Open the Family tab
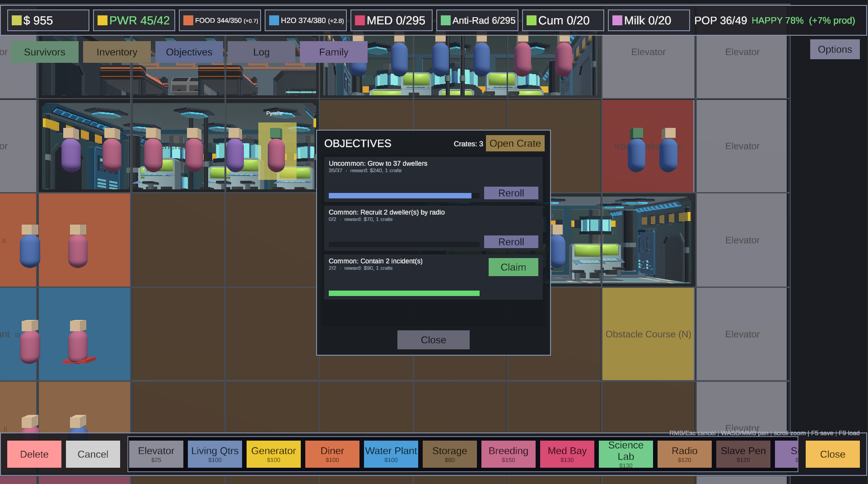This screenshot has height=484, width=868. pyautogui.click(x=334, y=52)
